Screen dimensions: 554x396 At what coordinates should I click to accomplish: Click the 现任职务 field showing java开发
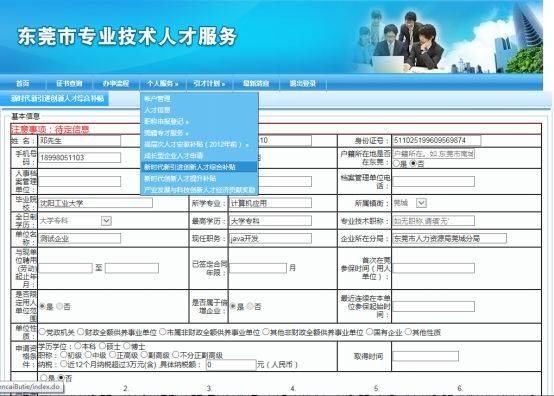click(270, 238)
